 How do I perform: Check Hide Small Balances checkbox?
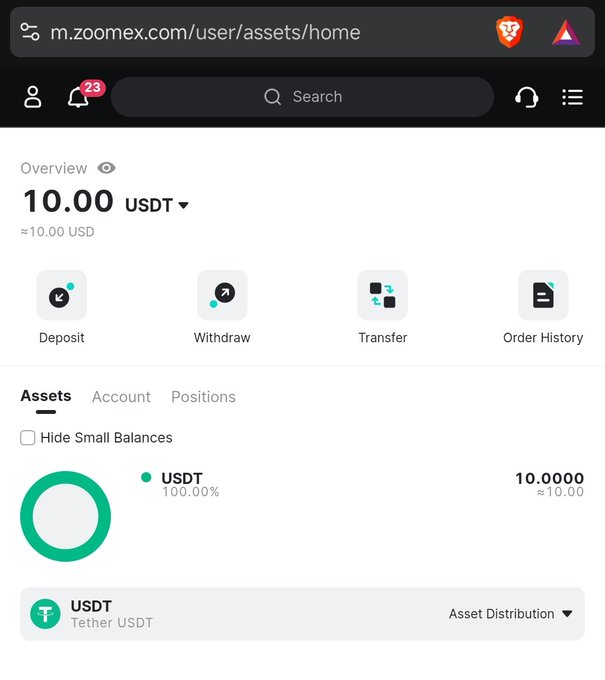point(28,438)
